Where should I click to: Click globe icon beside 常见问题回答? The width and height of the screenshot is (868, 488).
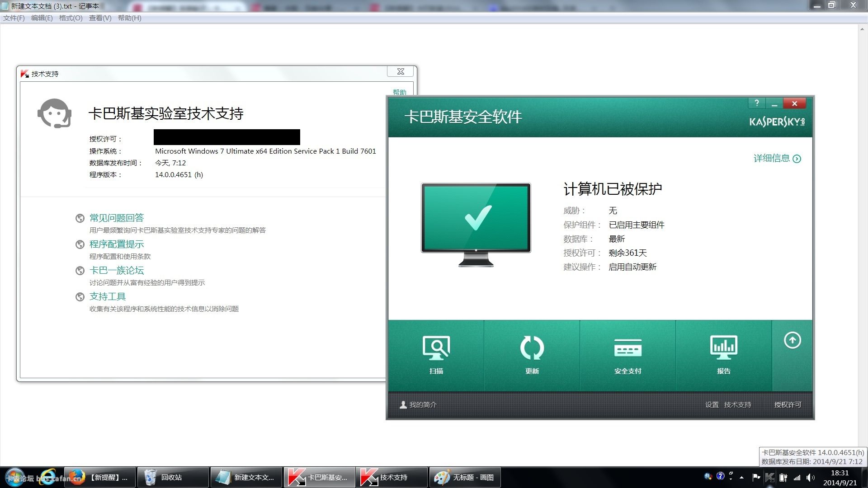[x=80, y=218]
